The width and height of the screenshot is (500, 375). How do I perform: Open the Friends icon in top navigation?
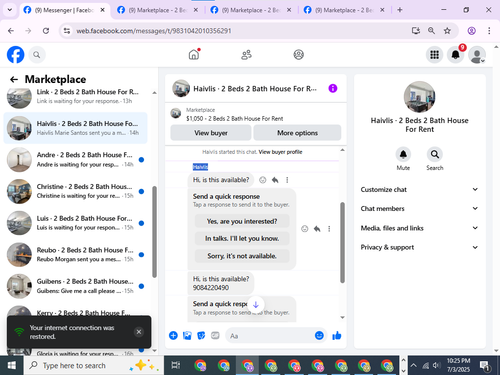tap(246, 54)
